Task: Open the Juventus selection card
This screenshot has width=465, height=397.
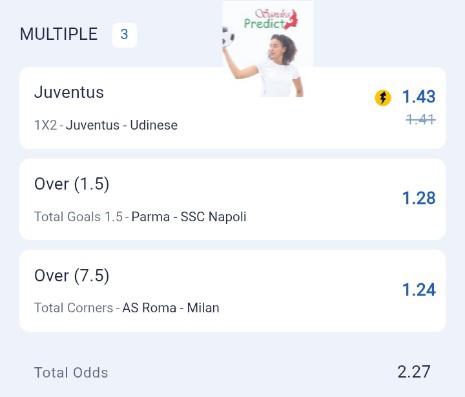Action: coord(232,108)
